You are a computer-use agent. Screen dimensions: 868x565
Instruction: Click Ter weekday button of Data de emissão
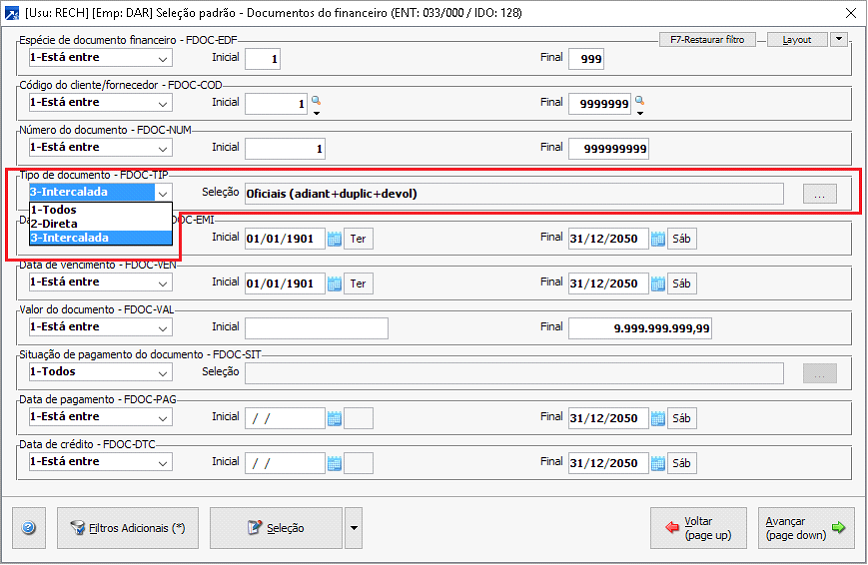coord(358,239)
